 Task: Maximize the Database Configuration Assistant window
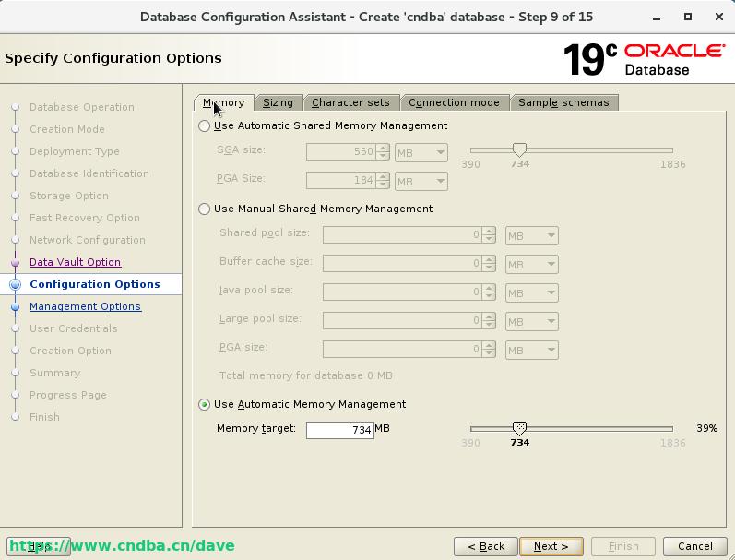tap(688, 17)
